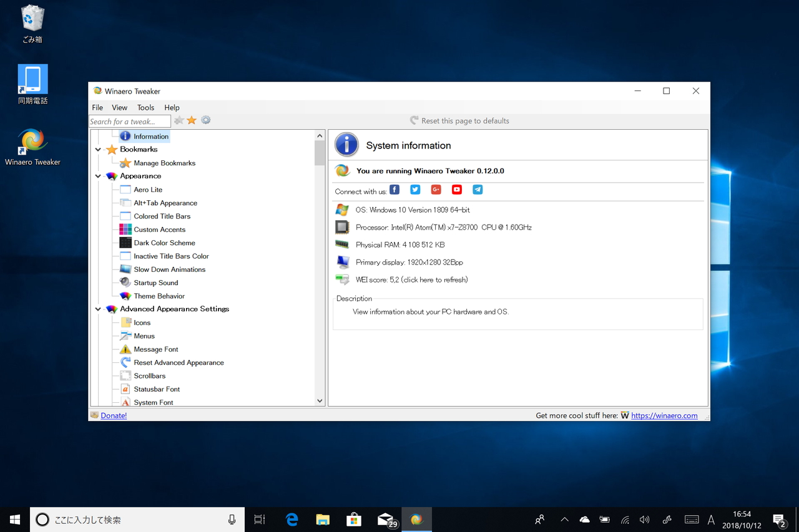Open Winaero's Facebook page icon

click(394, 190)
